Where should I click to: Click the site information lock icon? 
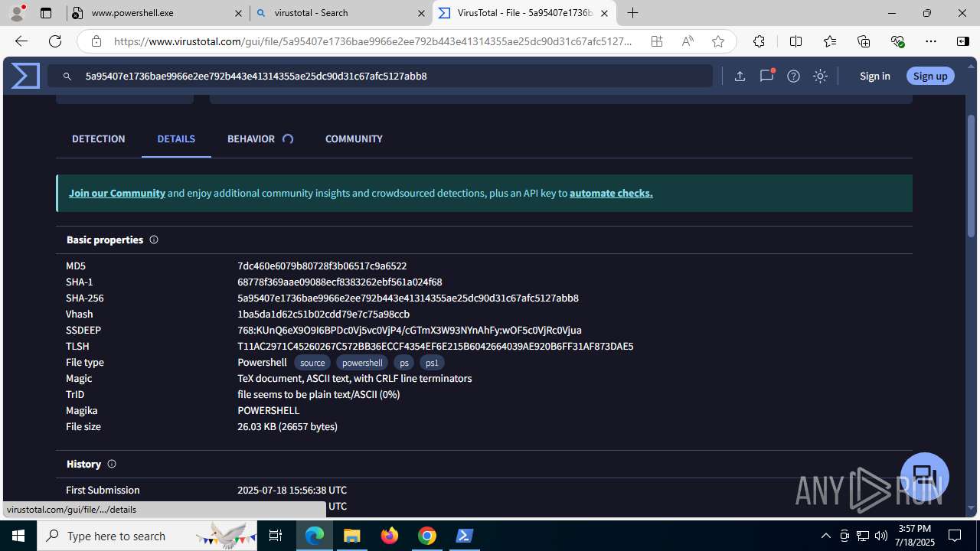[x=96, y=41]
